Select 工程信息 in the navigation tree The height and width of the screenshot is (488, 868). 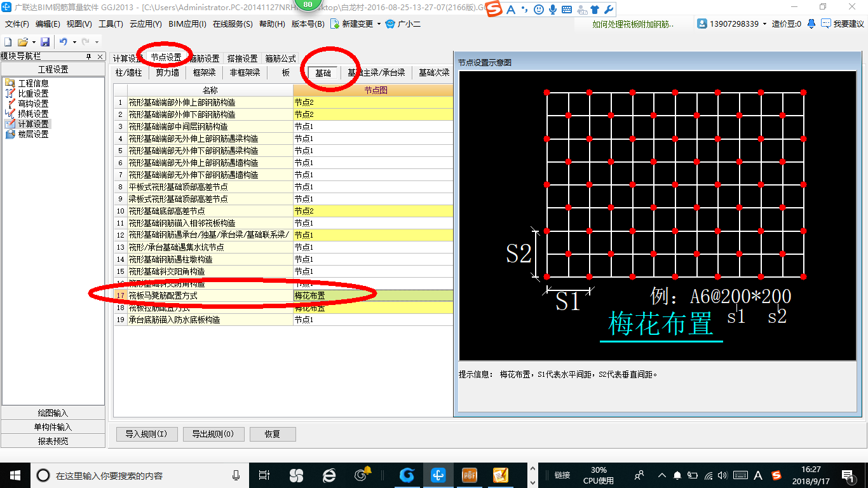(x=33, y=83)
